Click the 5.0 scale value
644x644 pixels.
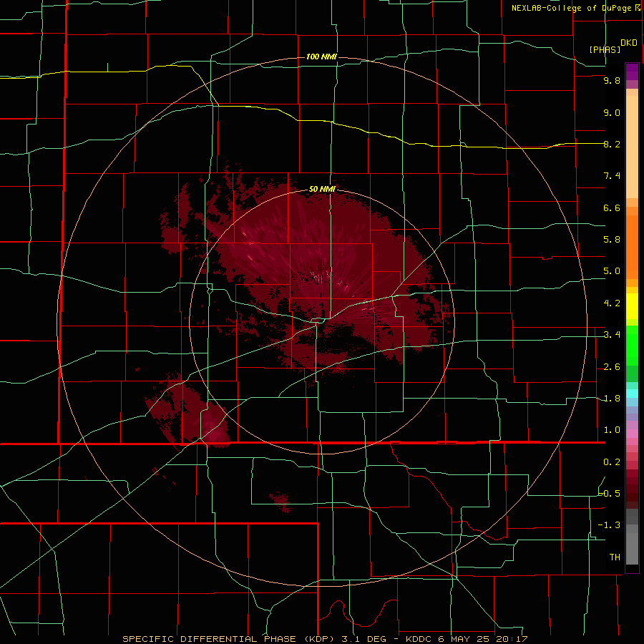click(x=612, y=271)
